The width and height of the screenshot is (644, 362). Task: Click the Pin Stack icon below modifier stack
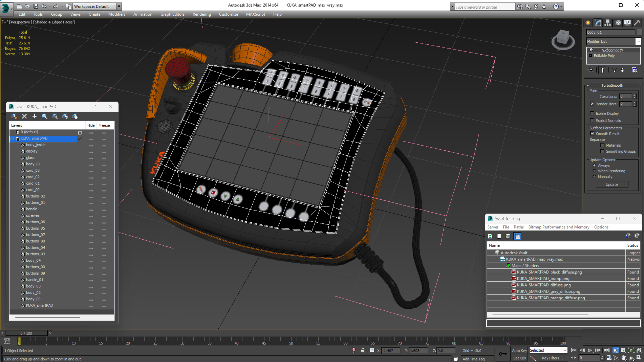coord(591,70)
